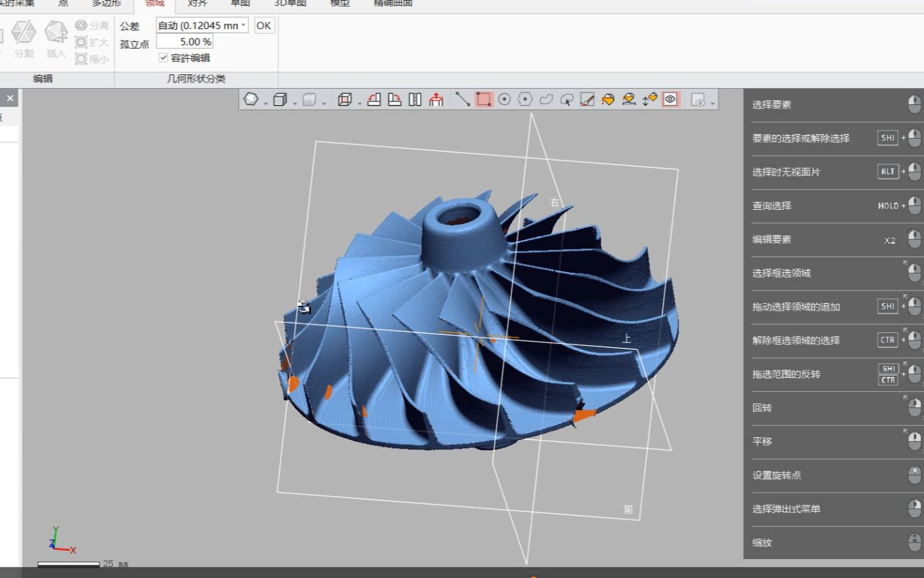Select the 右 reference plane label

555,202
